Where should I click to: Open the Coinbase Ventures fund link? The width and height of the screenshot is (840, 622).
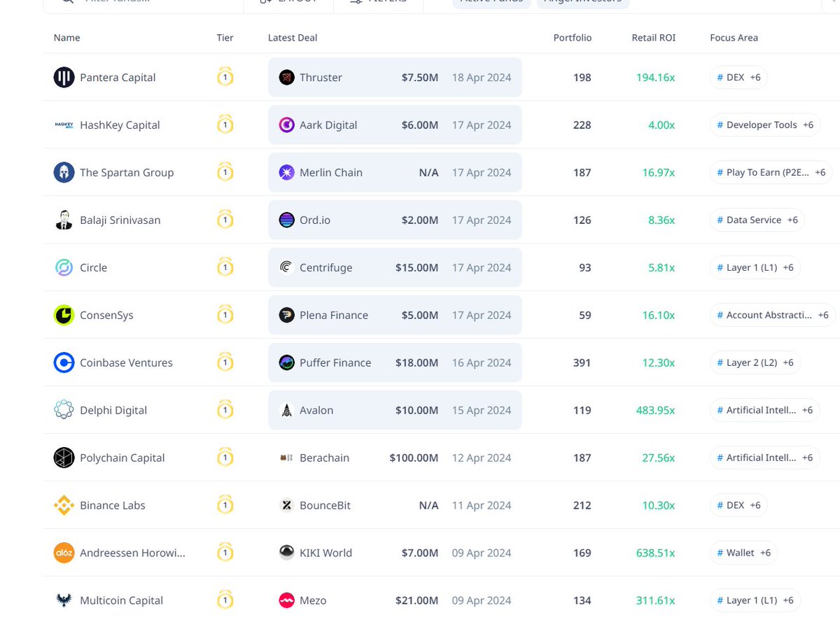126,363
